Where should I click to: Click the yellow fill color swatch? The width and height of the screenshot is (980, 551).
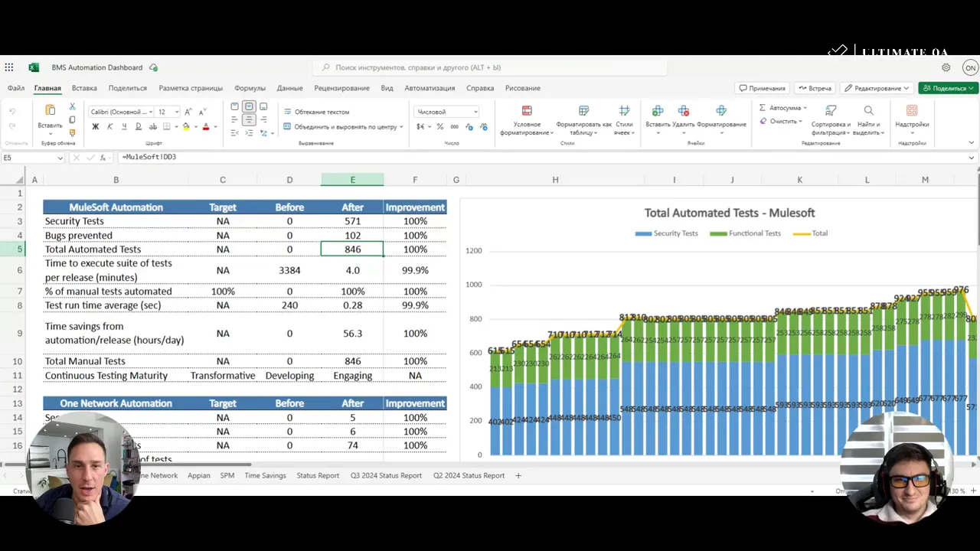click(186, 127)
